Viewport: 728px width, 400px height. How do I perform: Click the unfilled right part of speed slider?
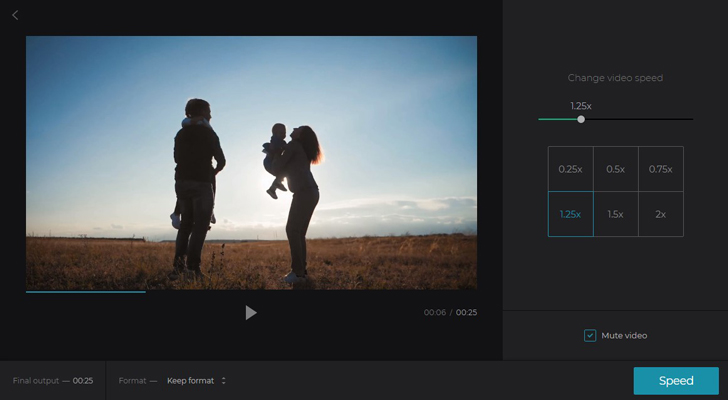(640, 119)
